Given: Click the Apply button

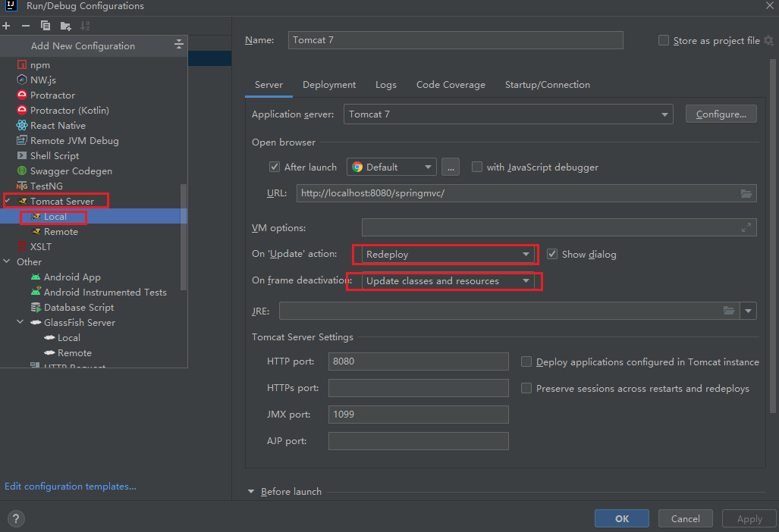Looking at the screenshot, I should 749,518.
